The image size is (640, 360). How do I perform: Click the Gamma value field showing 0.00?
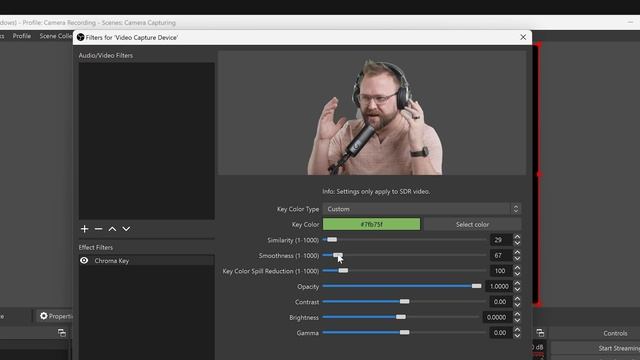point(501,333)
